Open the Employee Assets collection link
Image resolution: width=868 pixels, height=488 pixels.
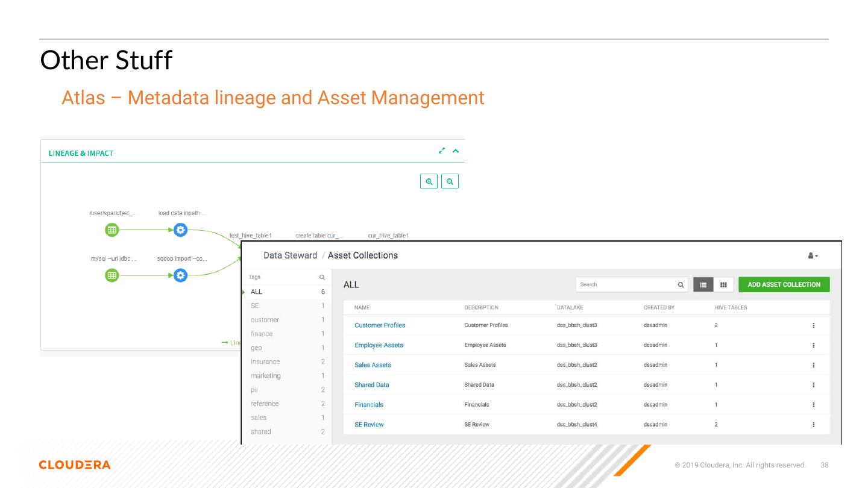click(x=379, y=345)
